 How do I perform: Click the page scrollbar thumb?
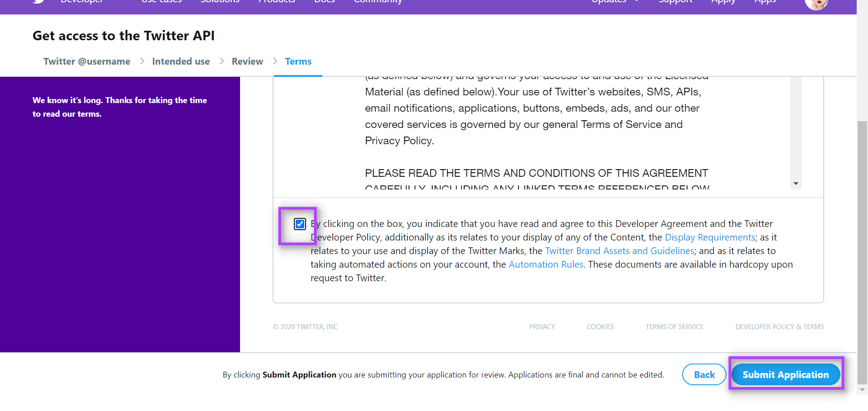point(862,252)
